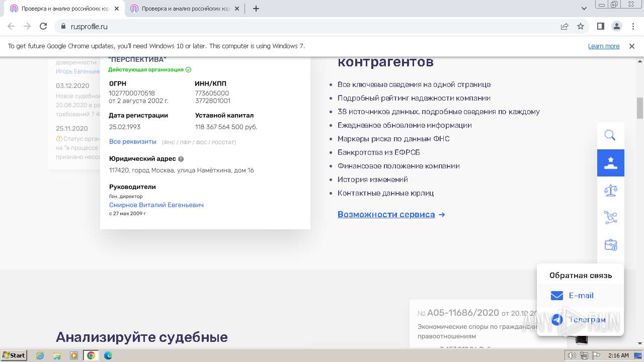Reload the page
644x362 pixels.
43,27
